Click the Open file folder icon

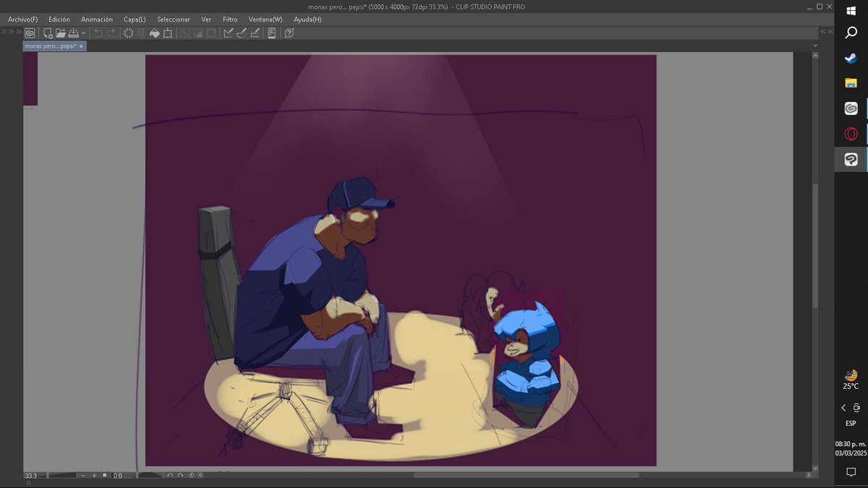61,33
